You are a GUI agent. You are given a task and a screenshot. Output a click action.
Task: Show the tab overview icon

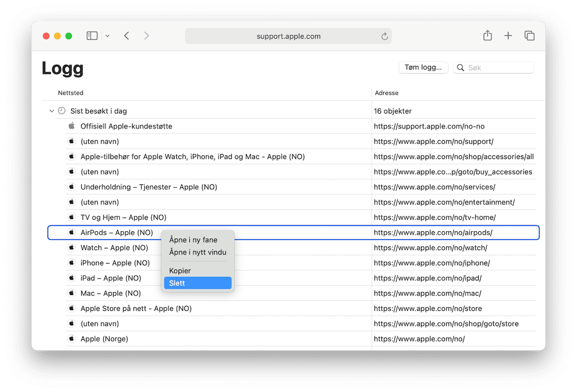point(529,36)
